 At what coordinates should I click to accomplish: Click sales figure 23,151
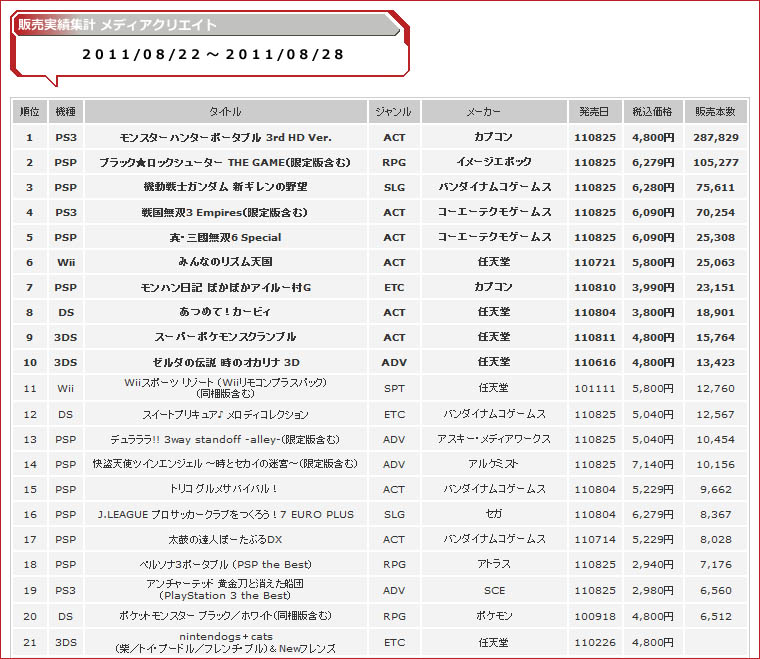click(716, 287)
